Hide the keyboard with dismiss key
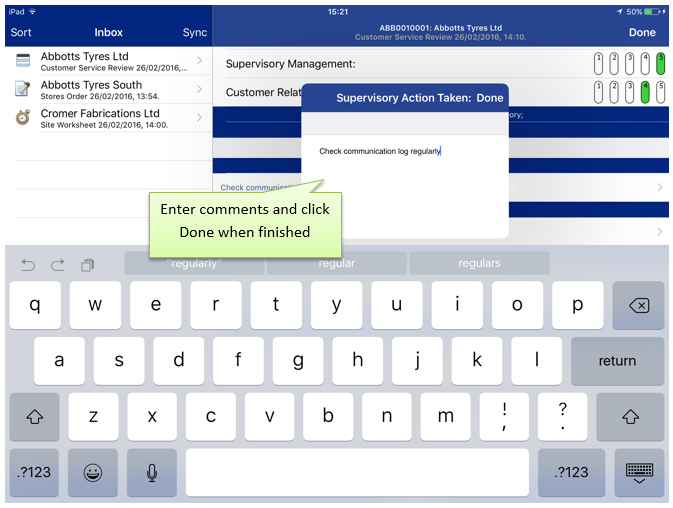Screen dimensions: 673x508 coord(639,472)
